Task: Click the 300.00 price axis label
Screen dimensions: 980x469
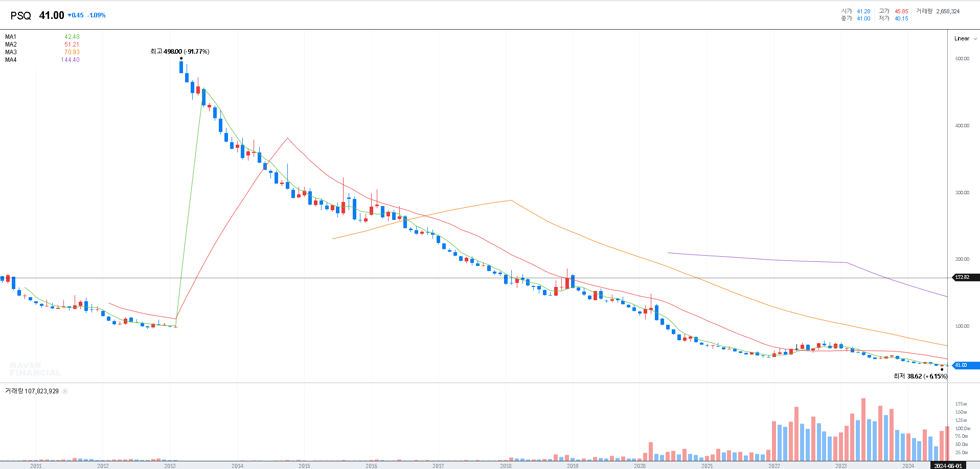Action: (962, 192)
